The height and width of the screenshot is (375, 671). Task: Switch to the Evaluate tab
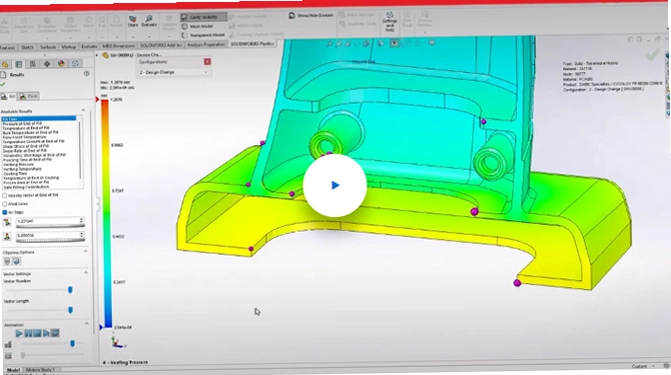pos(89,47)
